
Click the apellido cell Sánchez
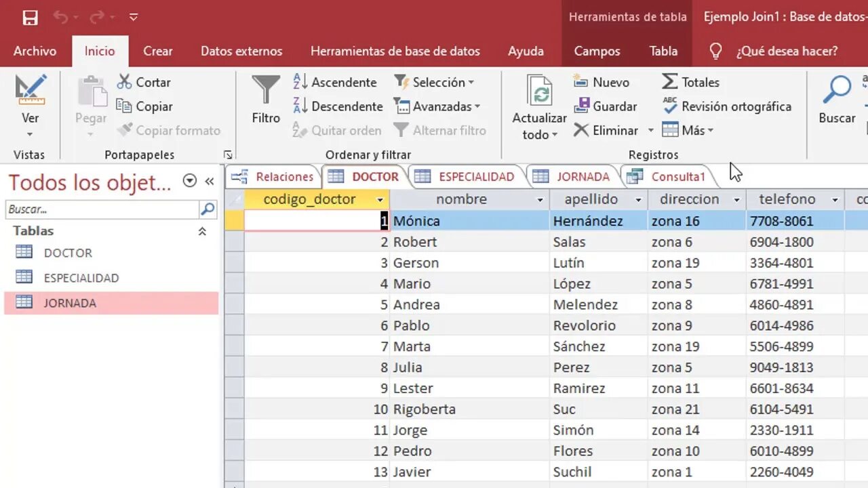(x=598, y=347)
